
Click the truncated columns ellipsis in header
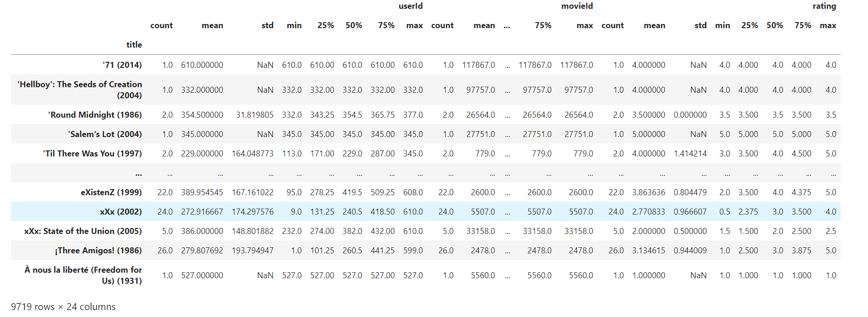coord(507,26)
